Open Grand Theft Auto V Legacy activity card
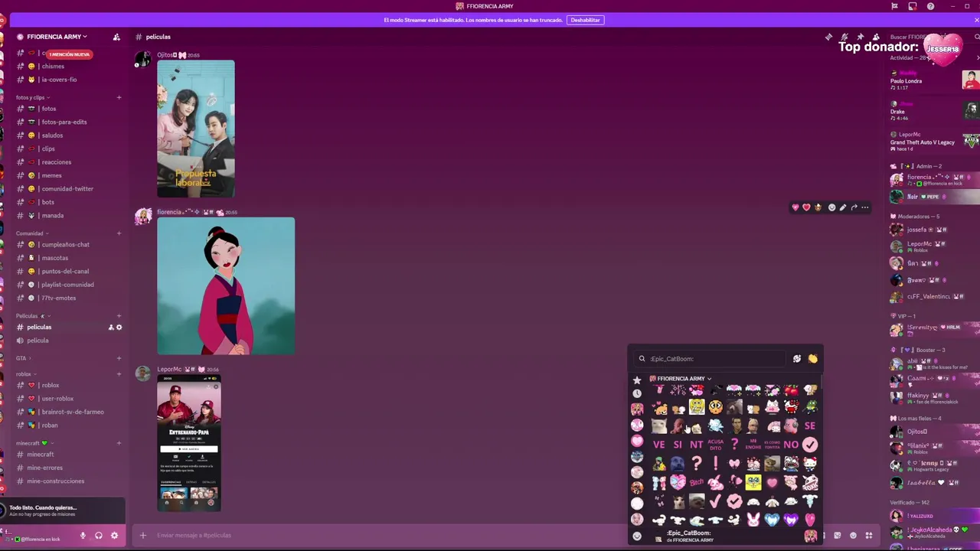 (934, 142)
